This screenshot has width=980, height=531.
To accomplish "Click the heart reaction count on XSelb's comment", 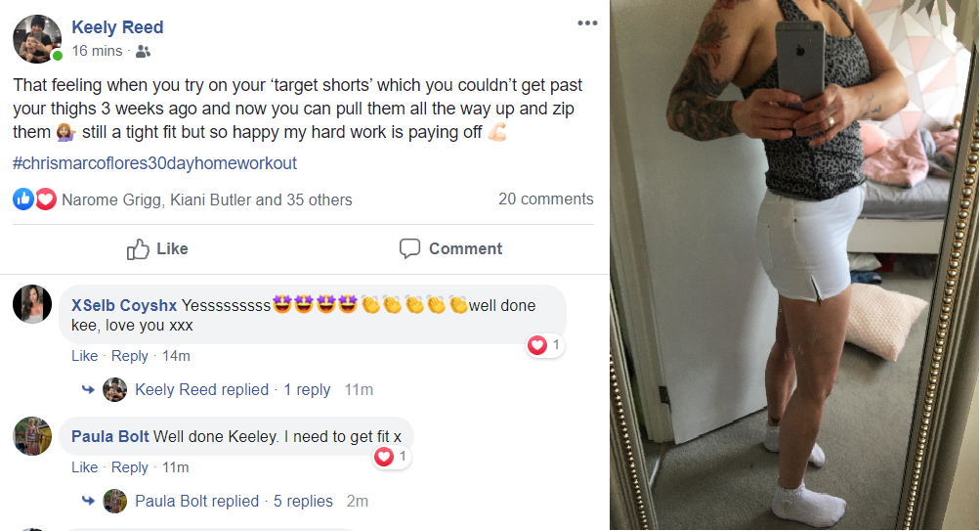I will click(544, 344).
